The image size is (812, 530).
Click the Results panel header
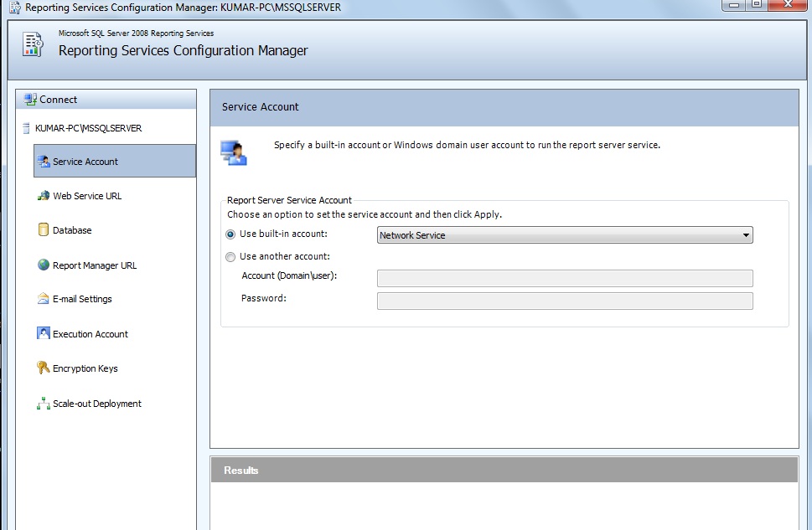click(504, 470)
